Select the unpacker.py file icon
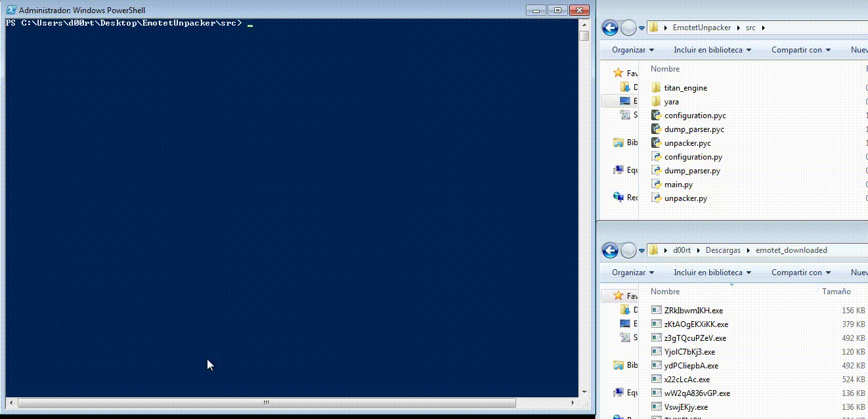 tap(656, 198)
